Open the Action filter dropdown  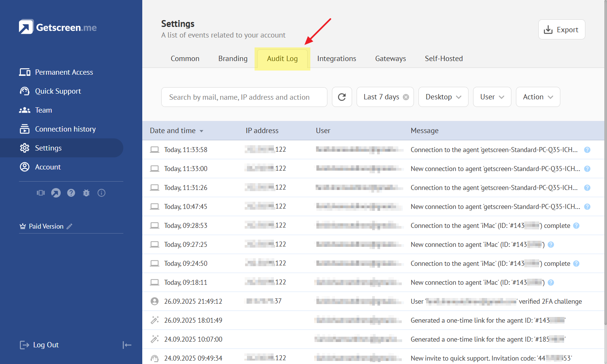(x=538, y=97)
